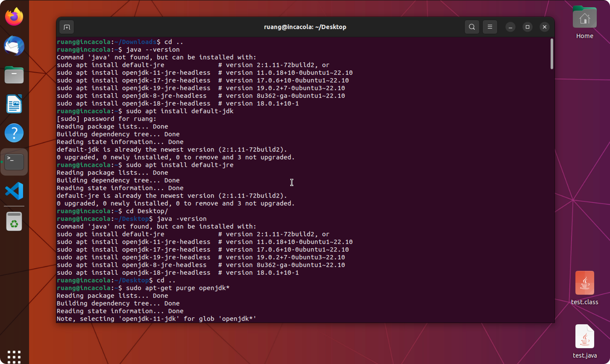Click 'default-jre is already the newest version' line
The width and height of the screenshot is (610, 364).
(172, 196)
